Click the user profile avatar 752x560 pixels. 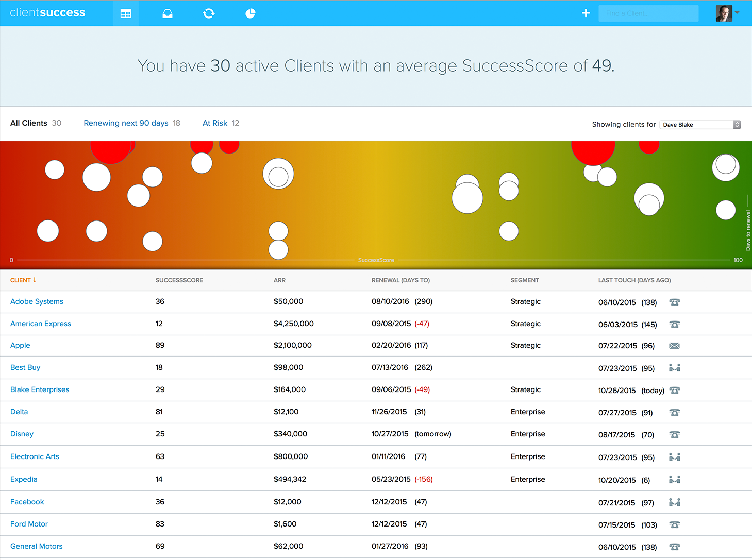[x=724, y=13]
